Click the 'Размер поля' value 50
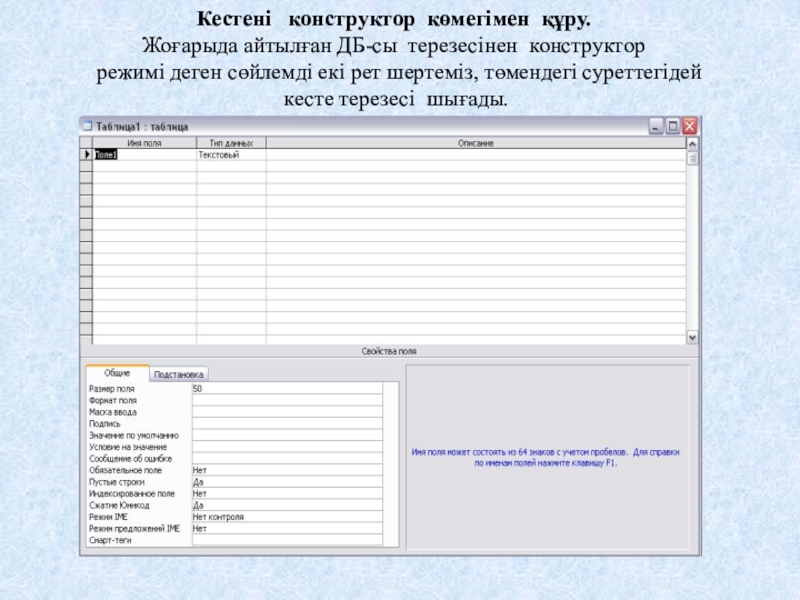 click(x=287, y=388)
